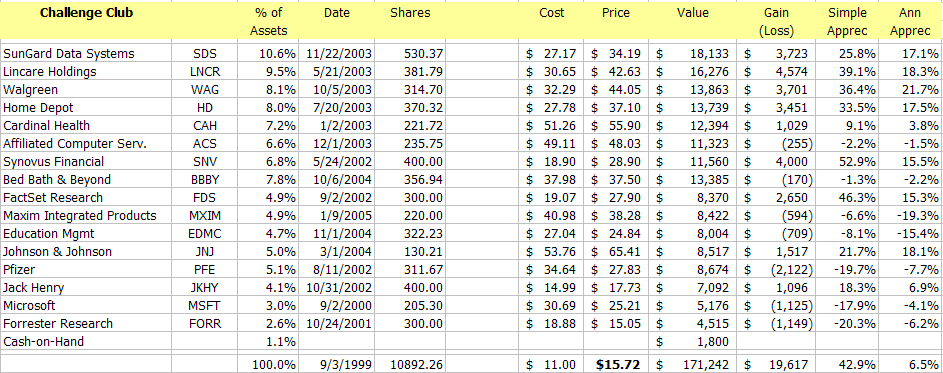The image size is (943, 373).
Task: Click the Walgreen company name cell
Action: [86, 90]
